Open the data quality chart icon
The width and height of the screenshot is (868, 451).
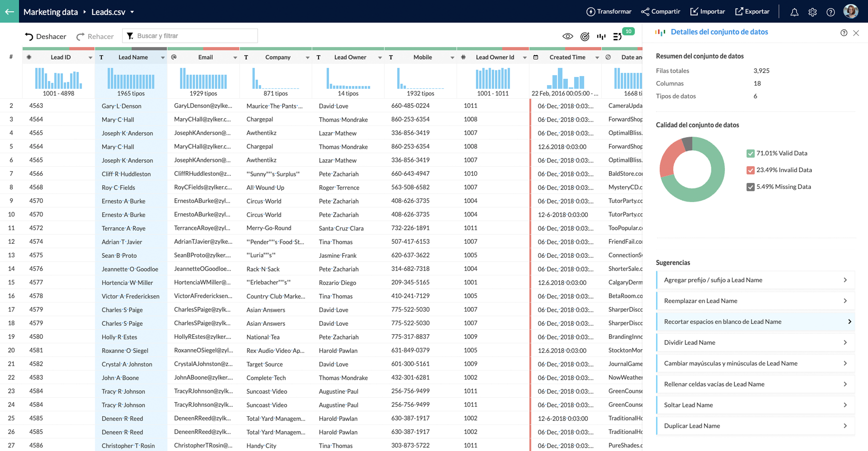(x=601, y=36)
